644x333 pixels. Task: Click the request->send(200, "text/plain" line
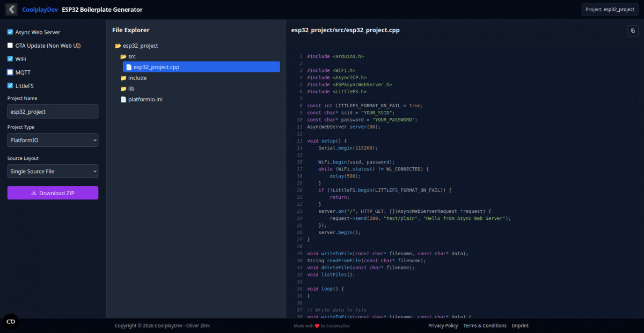pos(420,218)
